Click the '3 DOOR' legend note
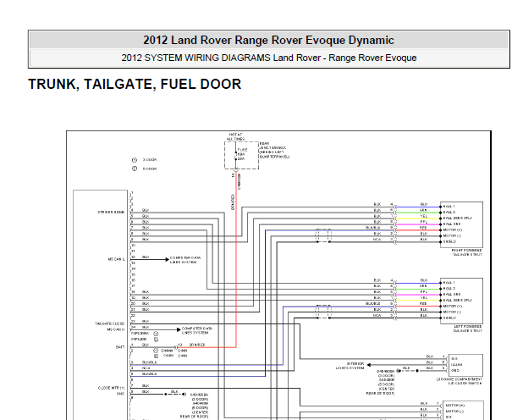 tap(150, 160)
